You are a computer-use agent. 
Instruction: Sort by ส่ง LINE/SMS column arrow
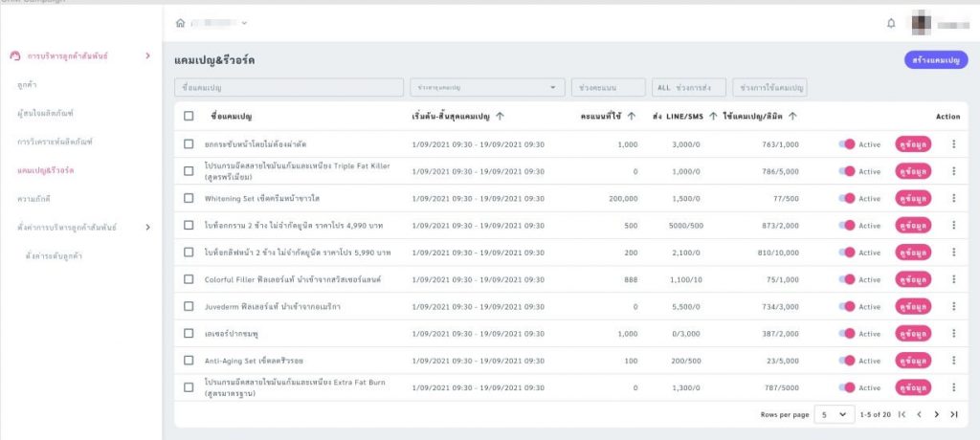pyautogui.click(x=713, y=117)
